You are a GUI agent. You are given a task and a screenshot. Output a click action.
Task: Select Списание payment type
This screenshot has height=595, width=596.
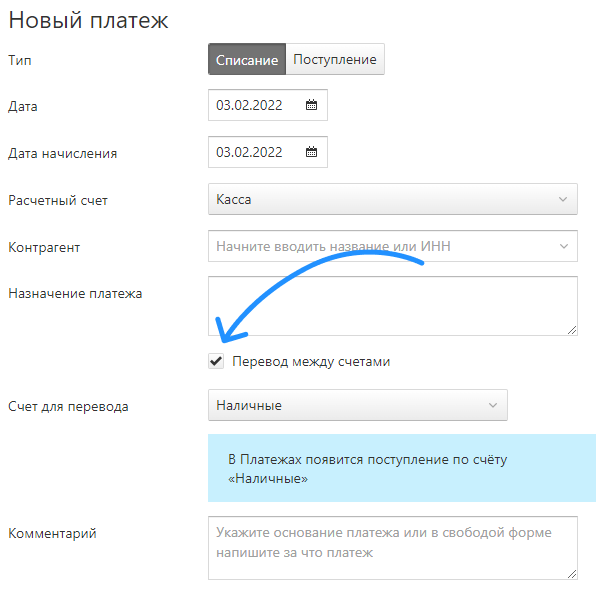247,59
